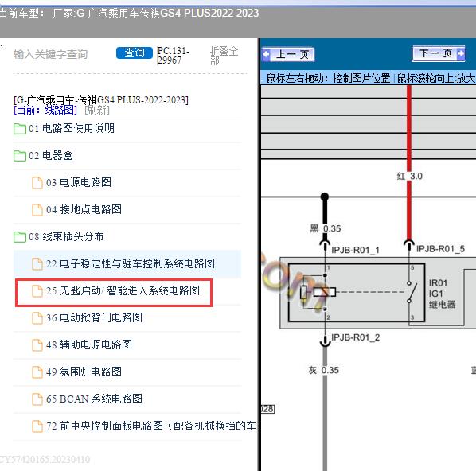
Task: Click the relay switch contact symbol
Action: coord(412,292)
